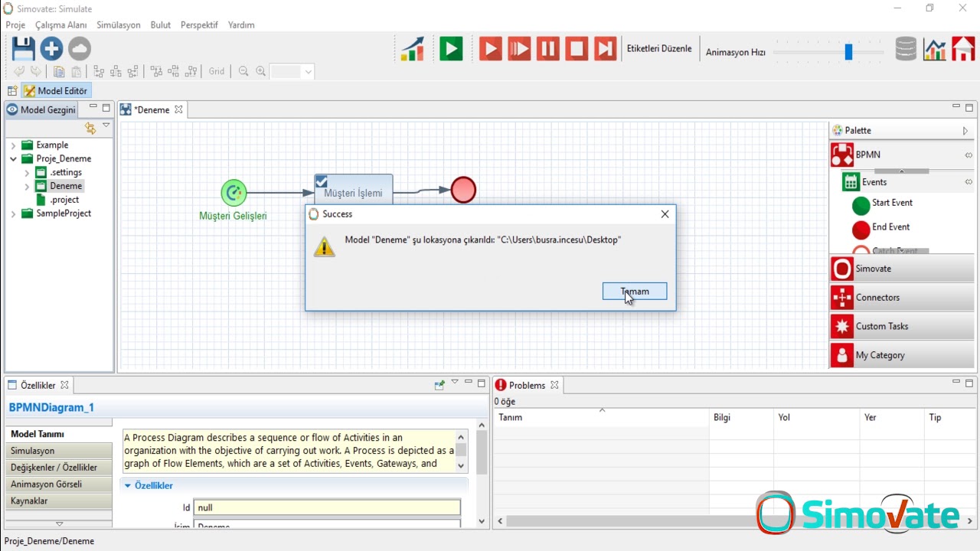The image size is (980, 551).
Task: Open the zoom level dropdown in the toolbar
Action: 308,71
